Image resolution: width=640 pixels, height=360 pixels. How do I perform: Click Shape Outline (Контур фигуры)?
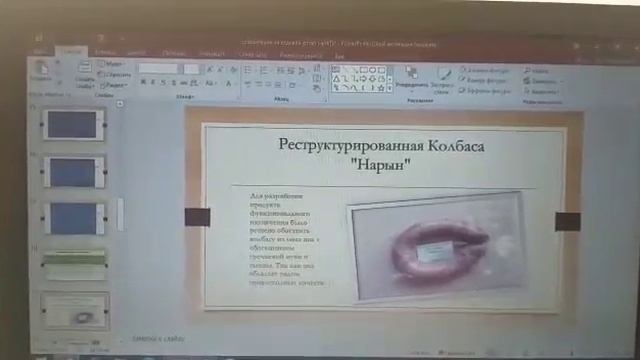[483, 80]
